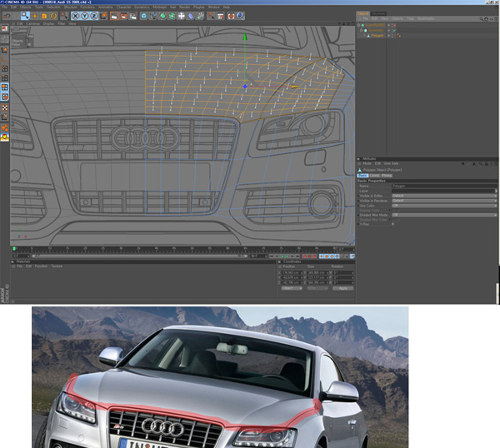Open viewport Cameras menu
Image resolution: width=500 pixels, height=448 pixels.
click(x=32, y=23)
